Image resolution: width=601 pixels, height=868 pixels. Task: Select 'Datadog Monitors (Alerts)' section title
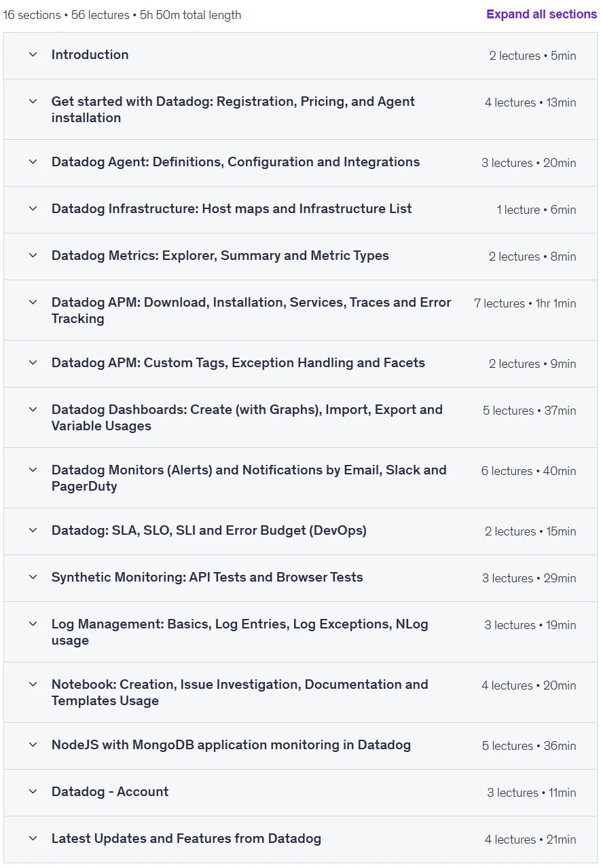tap(249, 478)
